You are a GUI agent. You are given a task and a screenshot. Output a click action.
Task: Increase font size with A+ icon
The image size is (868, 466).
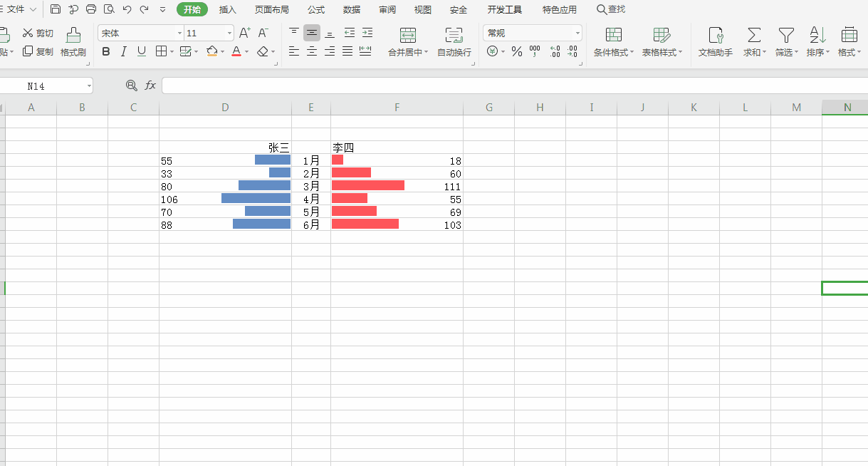(244, 33)
